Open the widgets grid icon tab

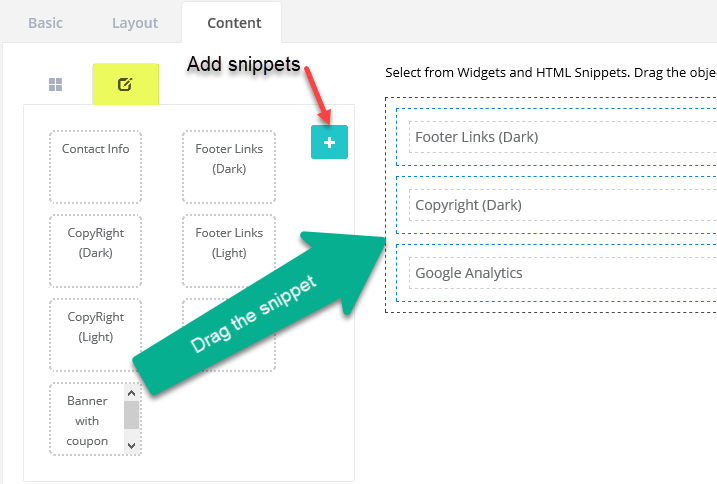[55, 84]
